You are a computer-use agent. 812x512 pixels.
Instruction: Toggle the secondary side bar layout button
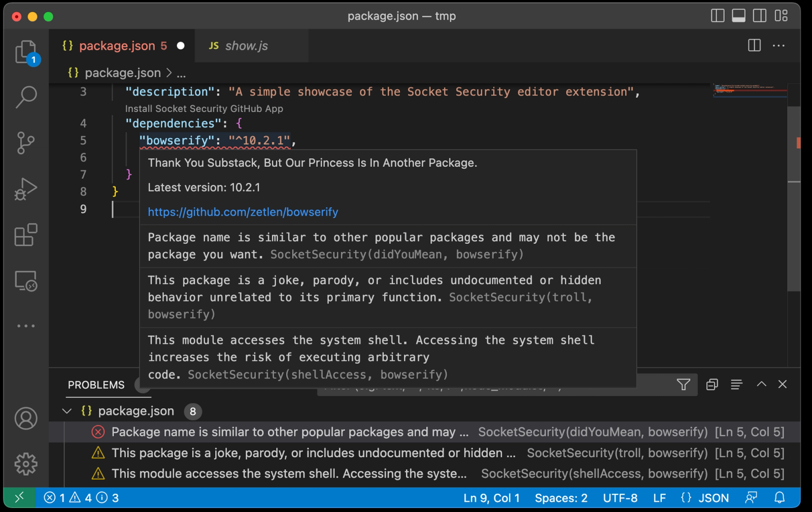pos(760,16)
